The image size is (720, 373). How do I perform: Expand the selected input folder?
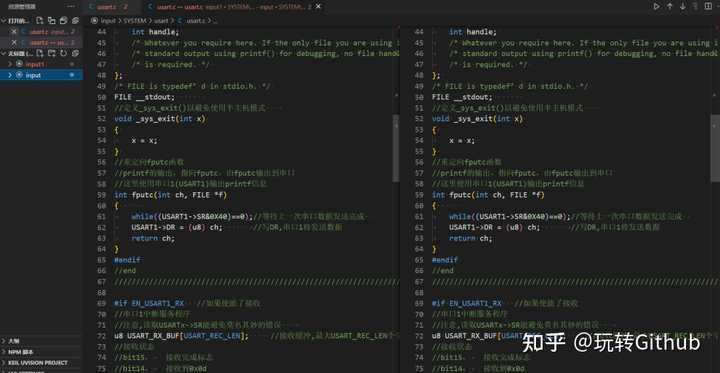pos(10,75)
